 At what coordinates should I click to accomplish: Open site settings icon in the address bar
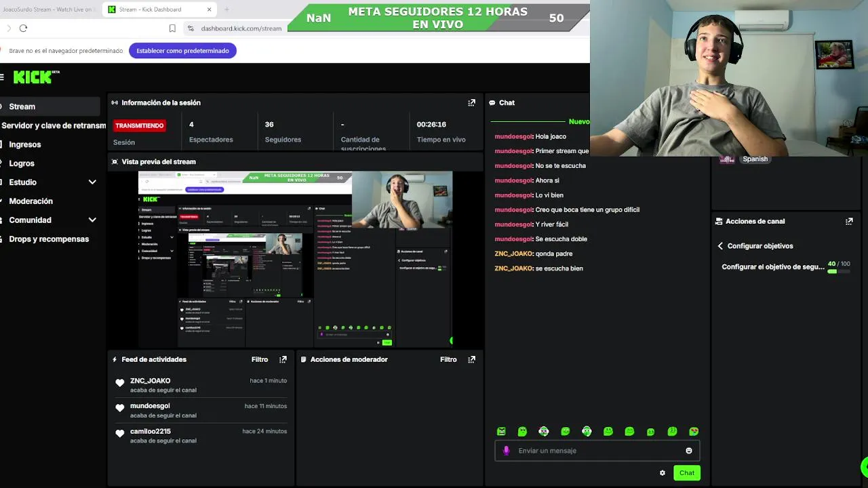191,28
